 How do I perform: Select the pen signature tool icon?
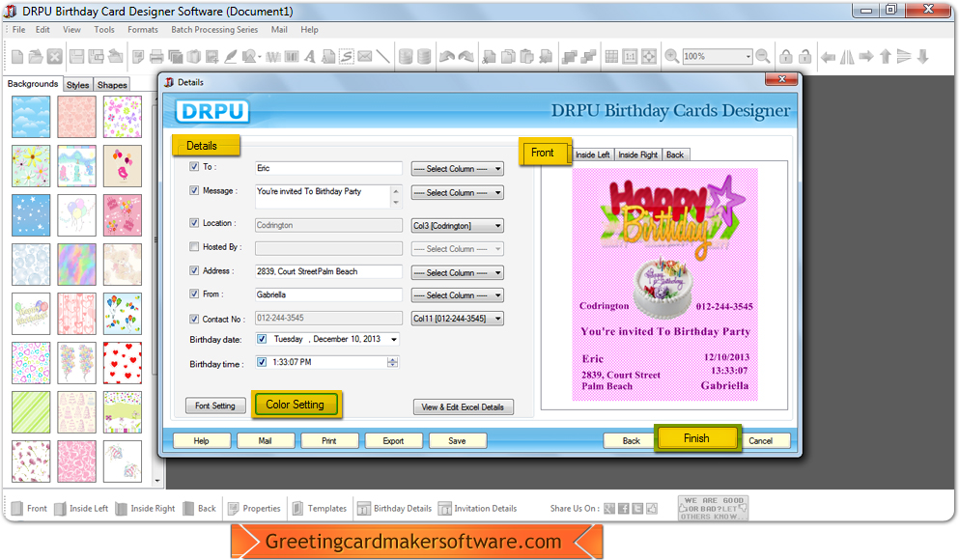231,57
